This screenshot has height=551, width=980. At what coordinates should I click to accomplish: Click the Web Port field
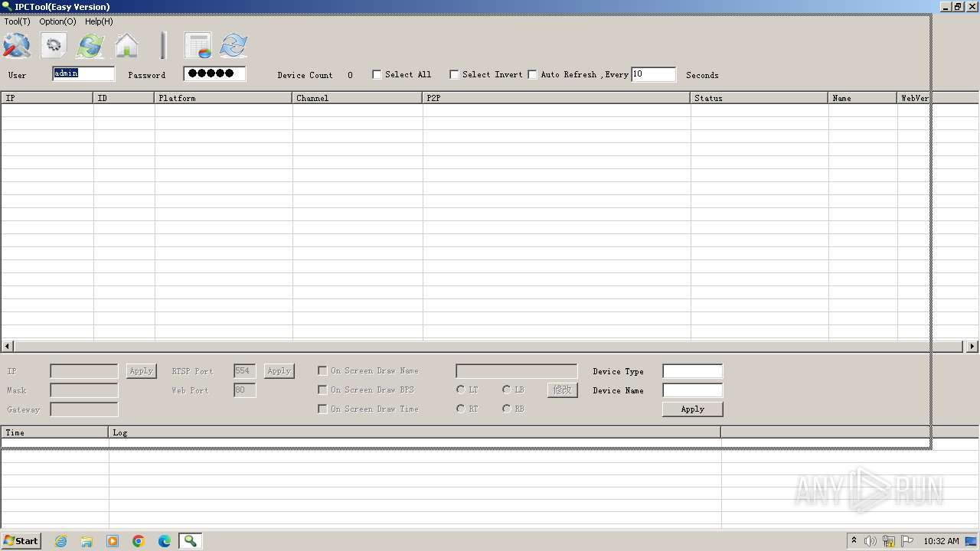click(x=245, y=390)
